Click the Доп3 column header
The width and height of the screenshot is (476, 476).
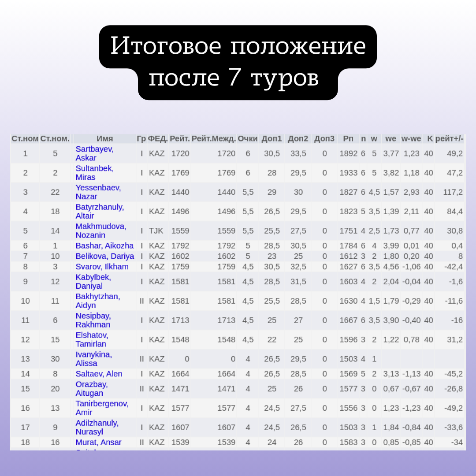[324, 139]
